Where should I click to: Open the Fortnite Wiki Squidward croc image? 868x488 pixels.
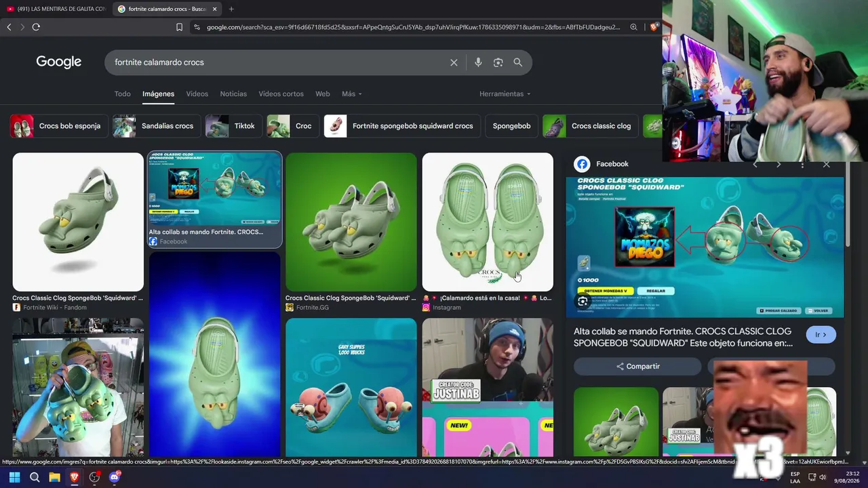[x=78, y=222]
